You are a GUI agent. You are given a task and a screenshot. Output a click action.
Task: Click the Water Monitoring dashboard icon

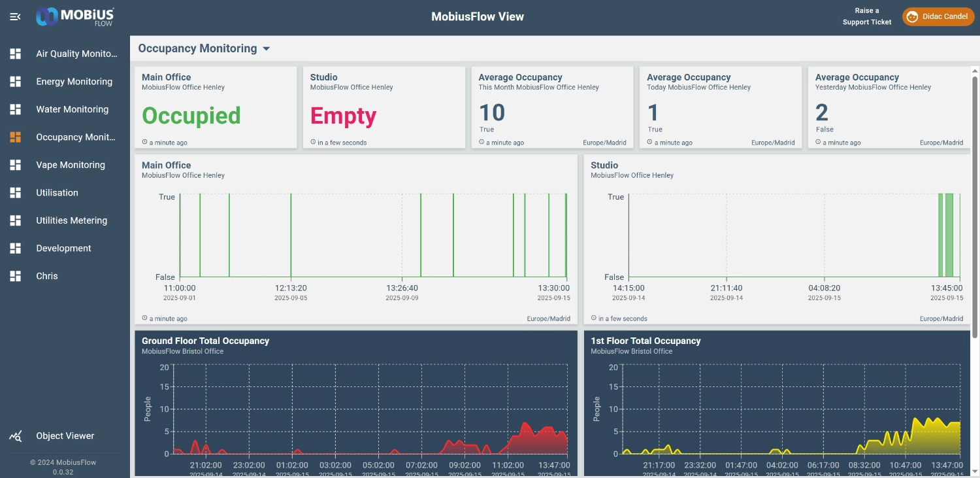pyautogui.click(x=15, y=109)
